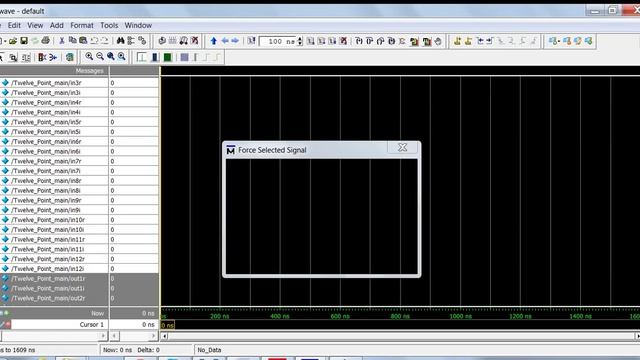Click the Find binoculars icon
640x360 pixels.
tap(120, 41)
